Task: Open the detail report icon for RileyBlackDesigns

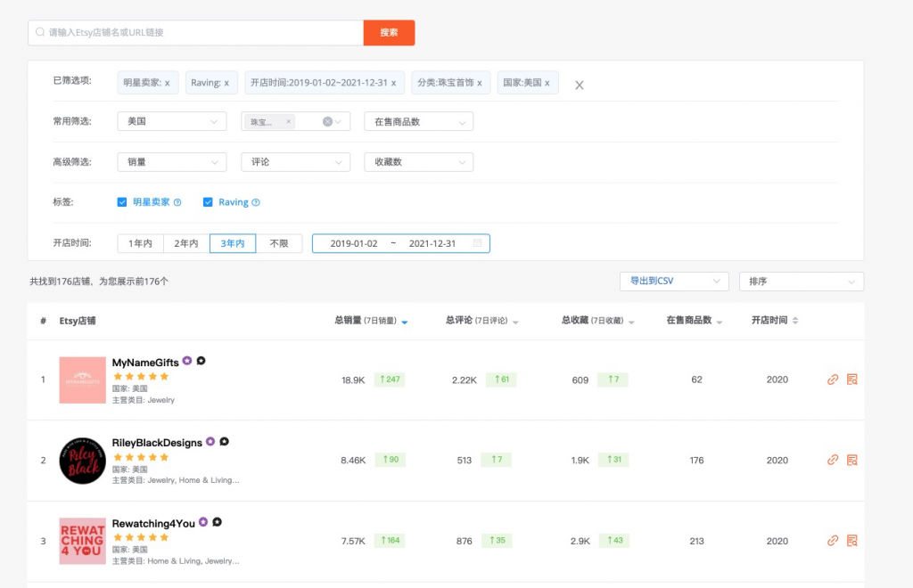Action: 851,461
